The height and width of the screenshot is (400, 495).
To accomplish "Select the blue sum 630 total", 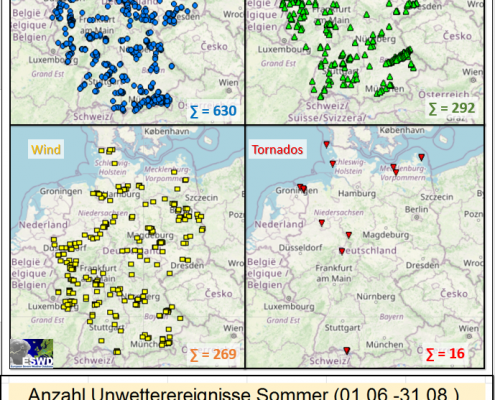I will pyautogui.click(x=213, y=111).
